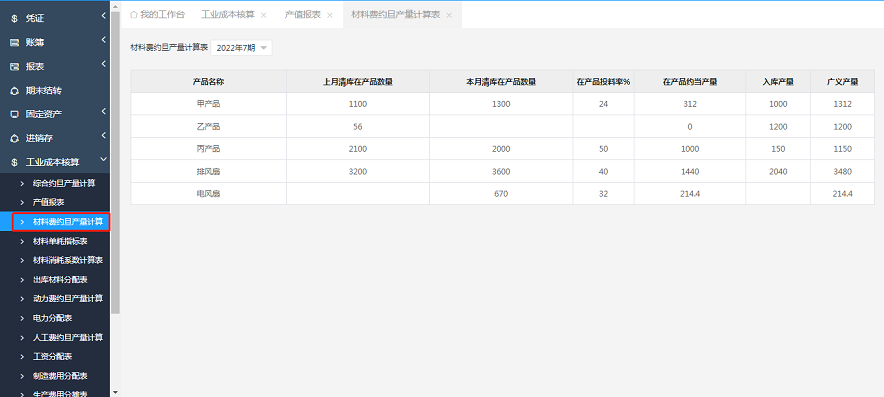Close the 材料费约当产量计算表 tab
The width and height of the screenshot is (884, 397).
[x=449, y=15]
